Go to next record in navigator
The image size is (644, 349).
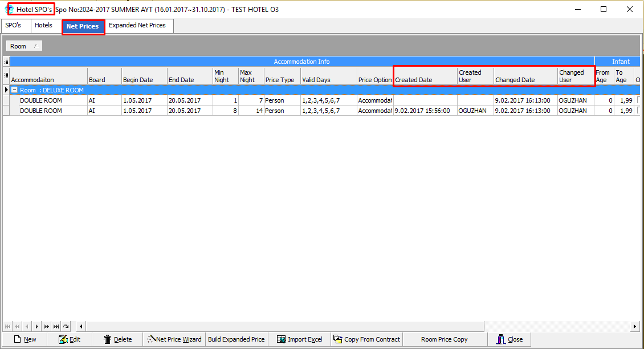tap(37, 327)
